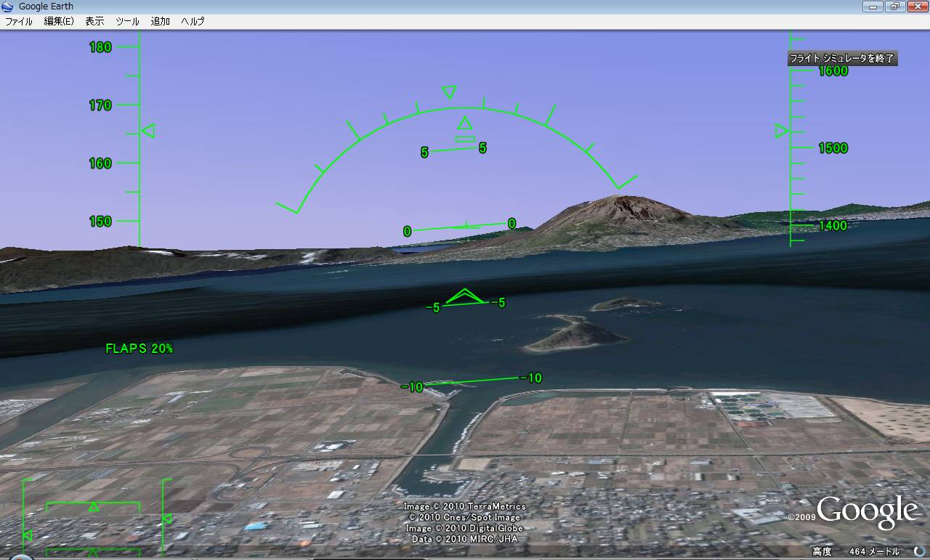Click the elevator pointer on the vertical bar
The width and height of the screenshot is (930, 560).
point(166,519)
